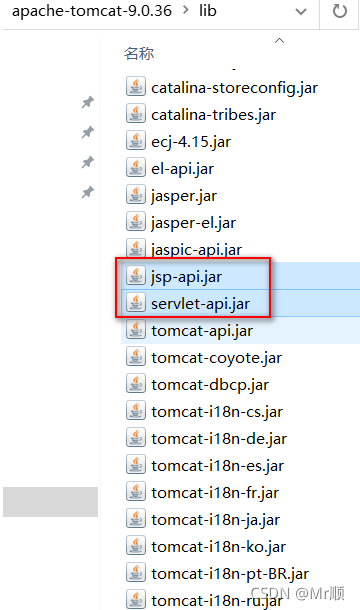Click the 名称 column header
360x610 pixels.
click(139, 53)
